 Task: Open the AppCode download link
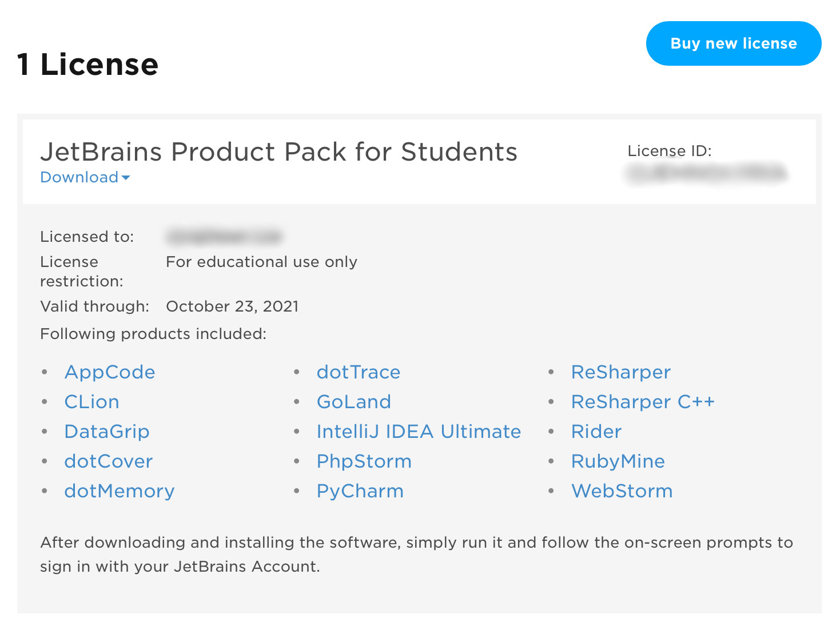pyautogui.click(x=110, y=372)
